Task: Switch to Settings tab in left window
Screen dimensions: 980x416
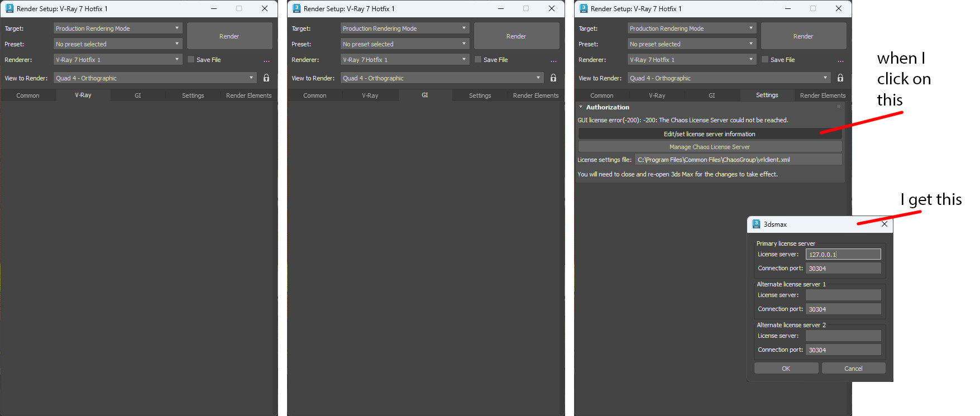Action: point(193,95)
